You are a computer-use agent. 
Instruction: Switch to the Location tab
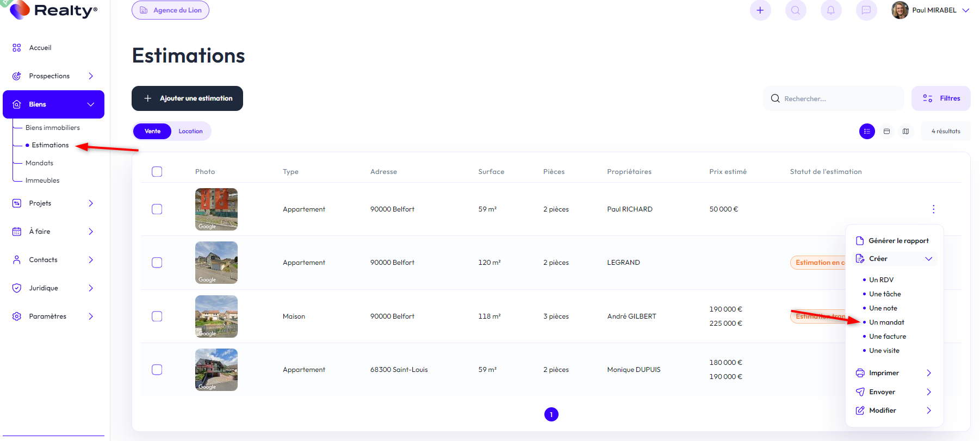pos(190,132)
